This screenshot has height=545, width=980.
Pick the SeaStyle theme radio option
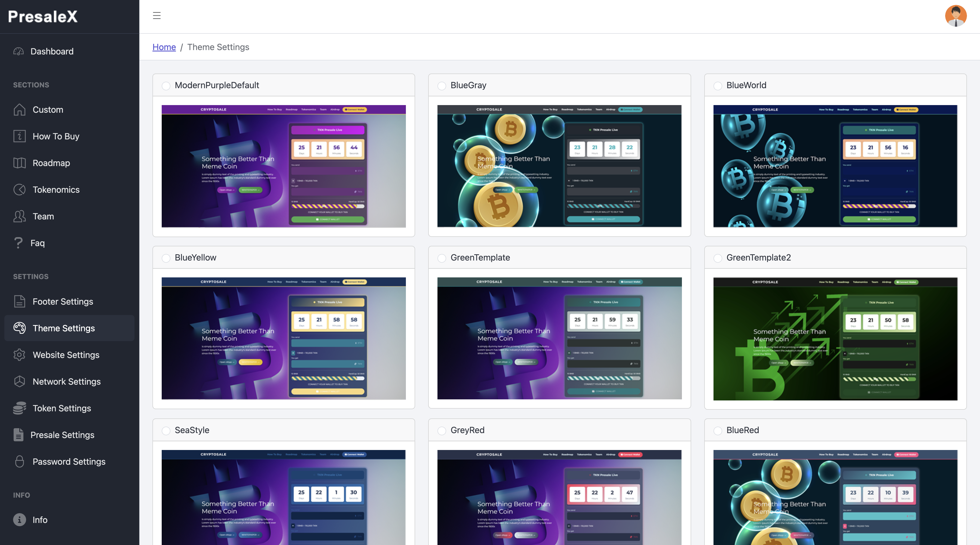coord(166,430)
